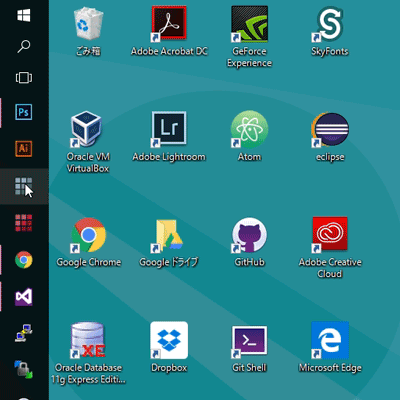
Task: Select the Dropbox desktop shortcut
Action: [169, 348]
